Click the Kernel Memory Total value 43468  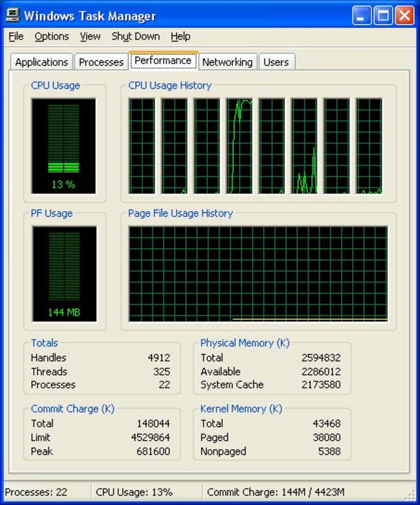pyautogui.click(x=327, y=423)
